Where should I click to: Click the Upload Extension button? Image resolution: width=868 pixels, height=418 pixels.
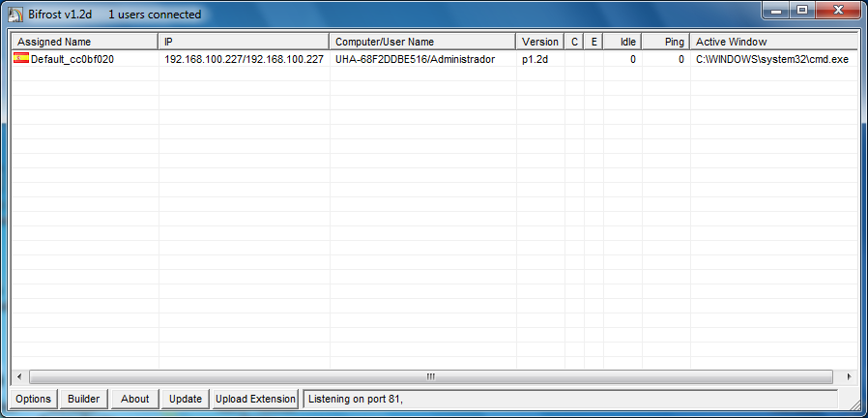(255, 399)
